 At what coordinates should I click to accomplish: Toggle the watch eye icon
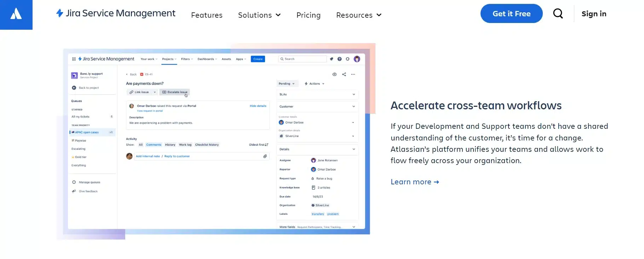coord(334,74)
